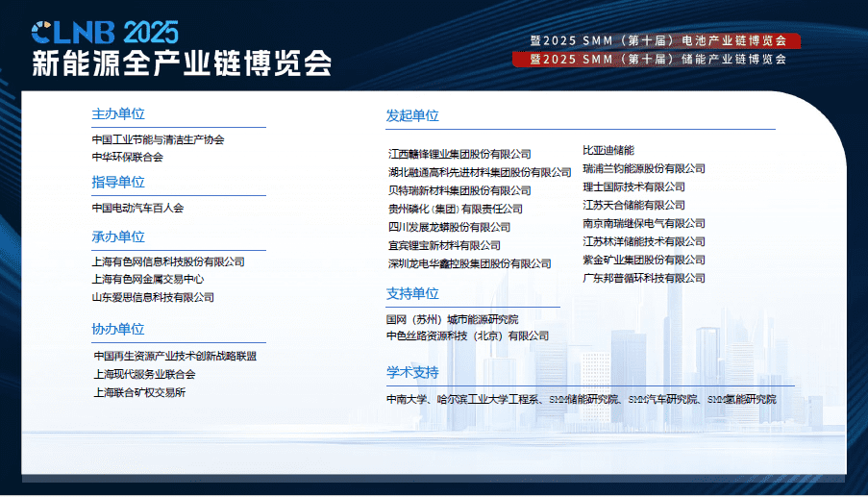Image resolution: width=868 pixels, height=497 pixels.
Task: Click the 承办单位 section heading
Action: [x=118, y=236]
